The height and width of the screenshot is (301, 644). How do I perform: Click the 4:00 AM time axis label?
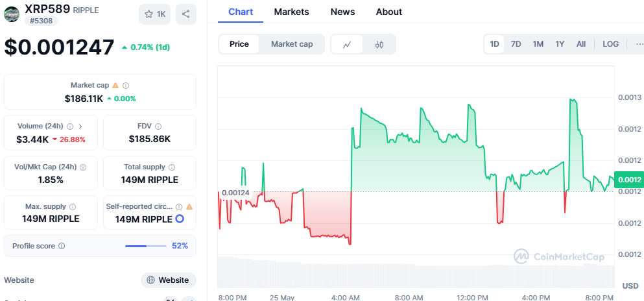(x=347, y=297)
